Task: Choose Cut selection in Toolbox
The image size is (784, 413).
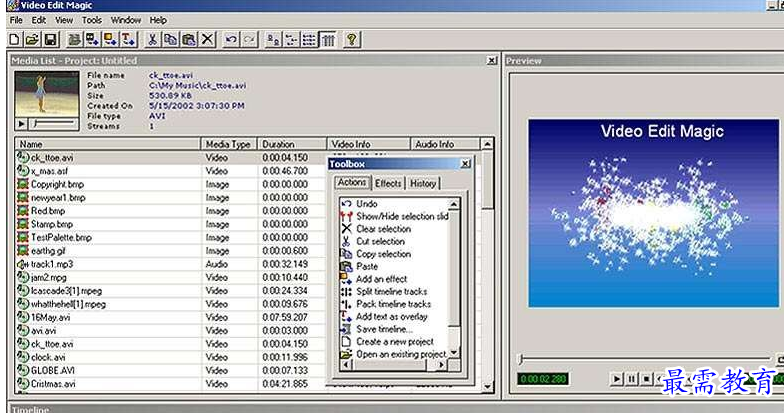Action: pyautogui.click(x=380, y=241)
